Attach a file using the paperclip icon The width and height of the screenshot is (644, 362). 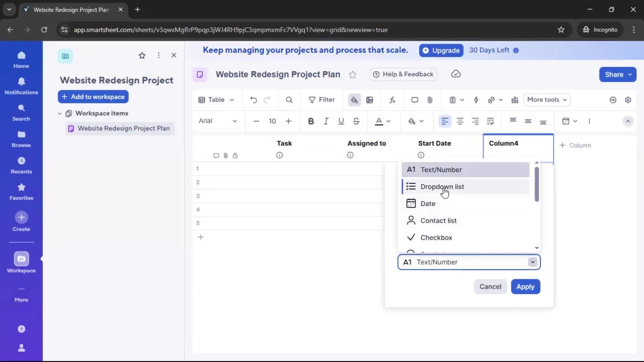430,100
